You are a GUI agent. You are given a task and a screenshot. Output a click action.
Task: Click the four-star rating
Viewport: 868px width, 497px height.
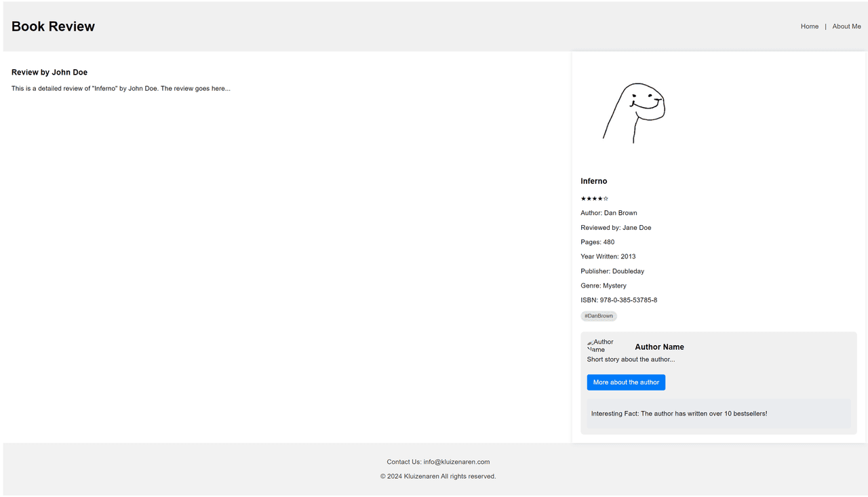tap(595, 199)
